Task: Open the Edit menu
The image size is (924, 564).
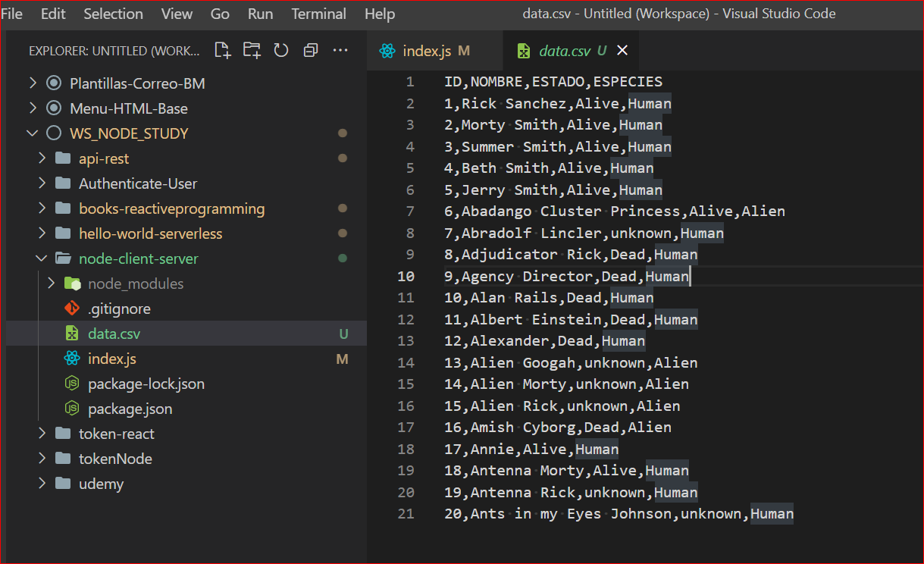Action: (53, 14)
